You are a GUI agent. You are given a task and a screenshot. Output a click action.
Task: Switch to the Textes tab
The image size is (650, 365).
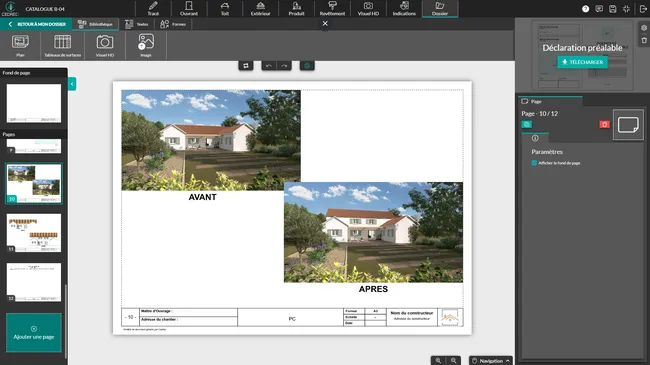click(137, 24)
